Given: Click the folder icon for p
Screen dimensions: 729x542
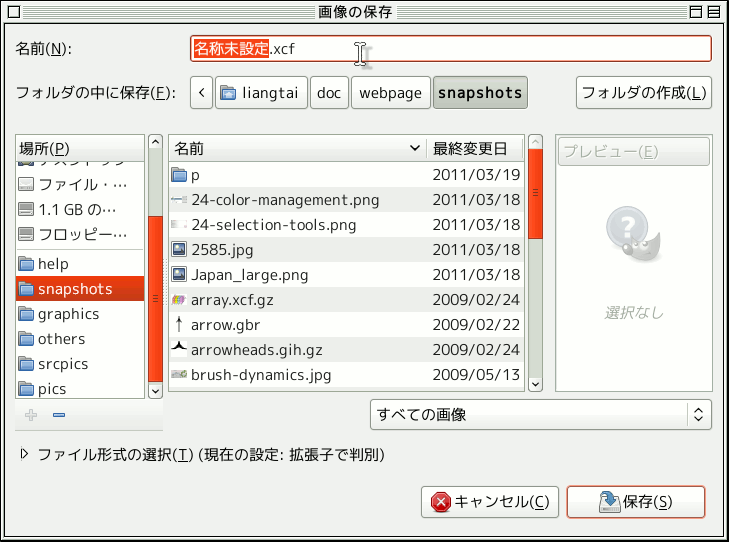Looking at the screenshot, I should click(179, 174).
